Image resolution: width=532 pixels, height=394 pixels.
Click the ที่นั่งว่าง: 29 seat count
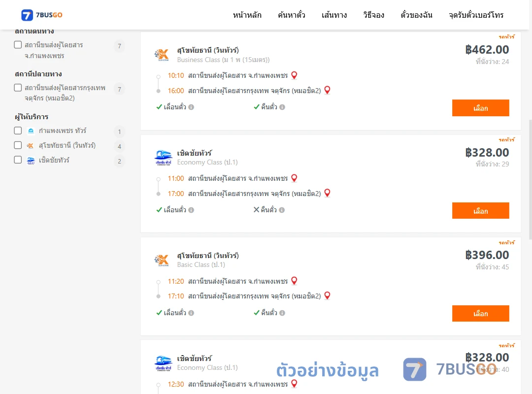point(492,164)
